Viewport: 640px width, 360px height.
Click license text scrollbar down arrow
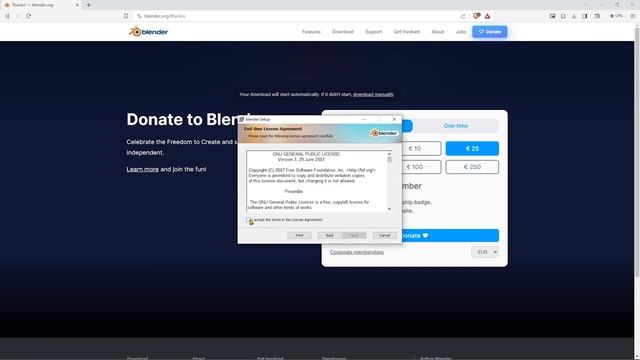coord(389,209)
